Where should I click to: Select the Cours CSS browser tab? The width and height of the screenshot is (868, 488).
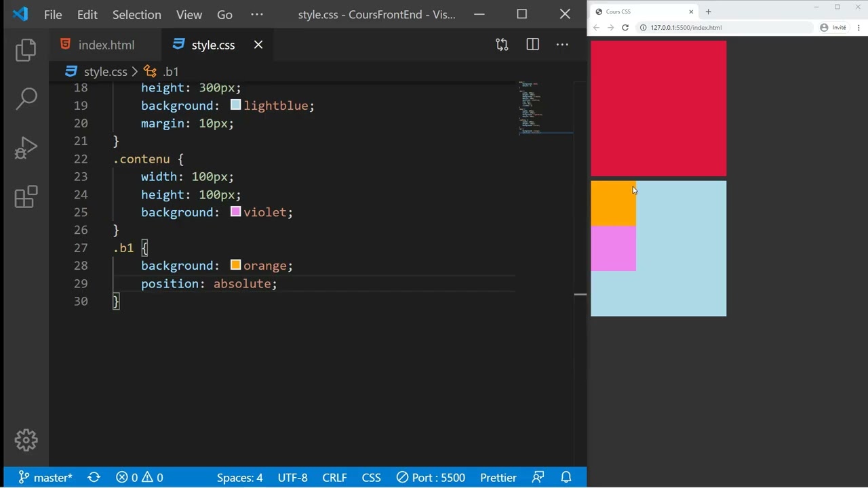[644, 12]
